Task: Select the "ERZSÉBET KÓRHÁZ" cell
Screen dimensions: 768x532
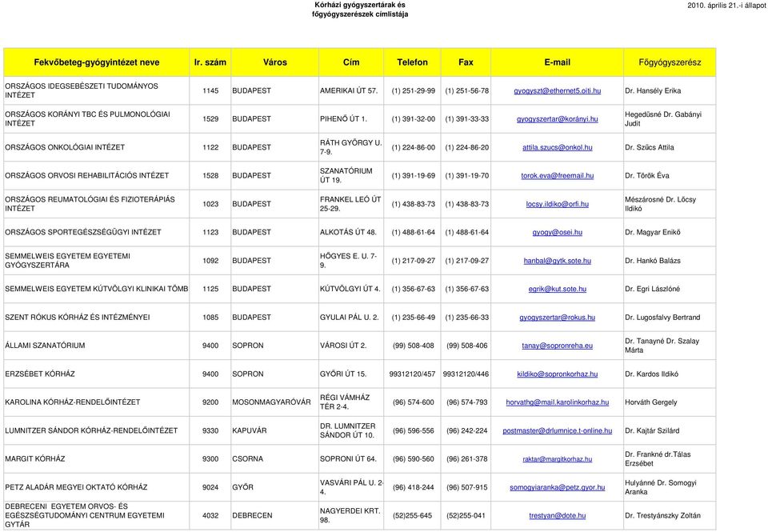Action: click(x=97, y=374)
